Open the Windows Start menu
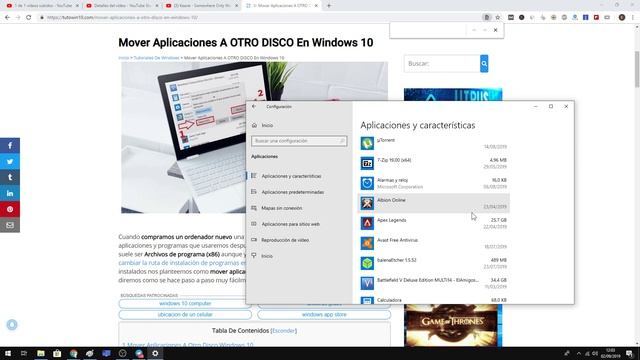The width and height of the screenshot is (640, 360). coord(8,353)
